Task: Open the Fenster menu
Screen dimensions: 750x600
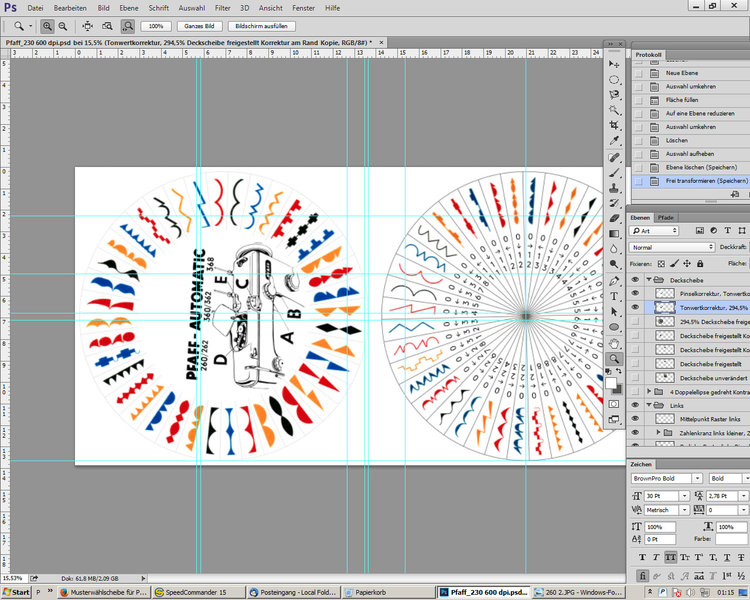Action: pyautogui.click(x=304, y=8)
